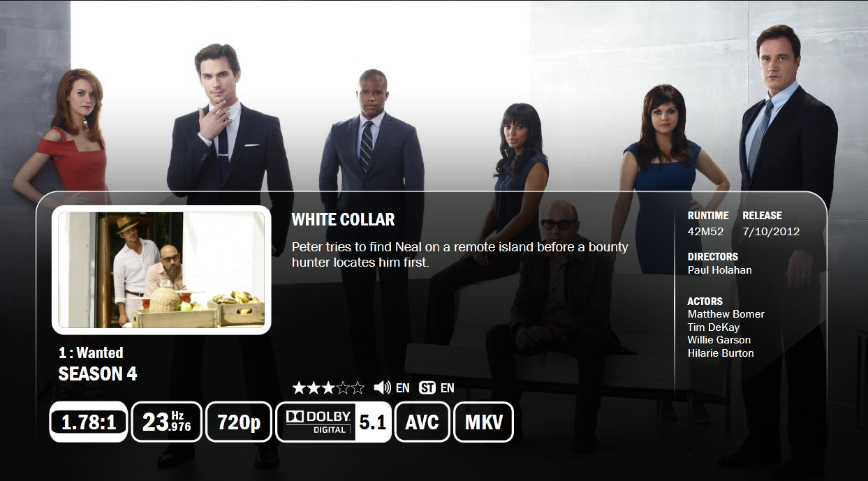Viewport: 868px width, 481px height.
Task: Select actor Matthew Bomer
Action: point(726,314)
